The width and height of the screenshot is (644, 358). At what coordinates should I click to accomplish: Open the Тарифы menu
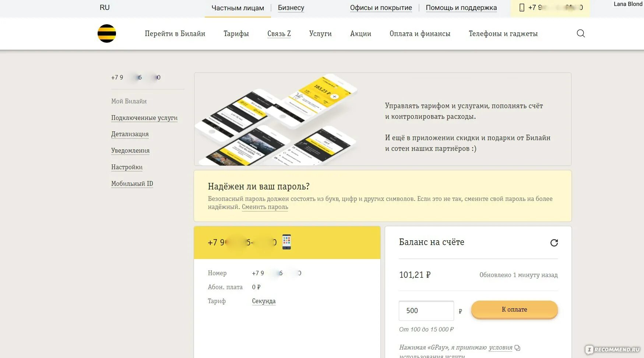[x=236, y=34]
